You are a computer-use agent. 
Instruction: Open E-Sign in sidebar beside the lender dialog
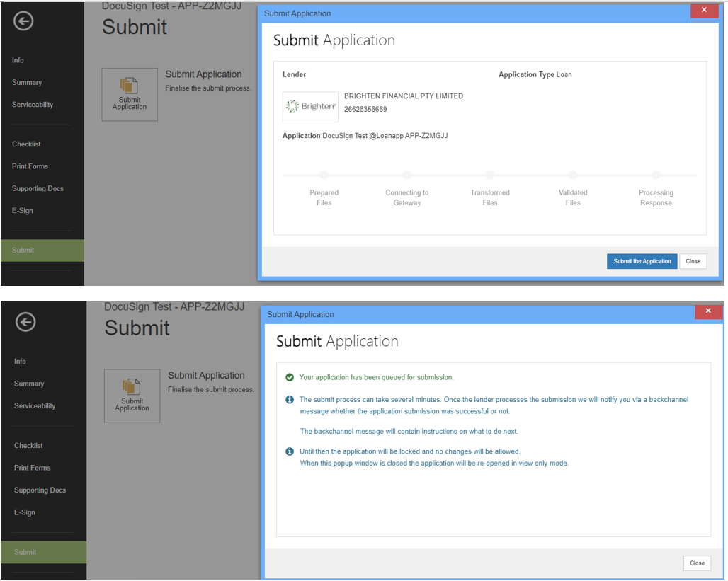23,211
